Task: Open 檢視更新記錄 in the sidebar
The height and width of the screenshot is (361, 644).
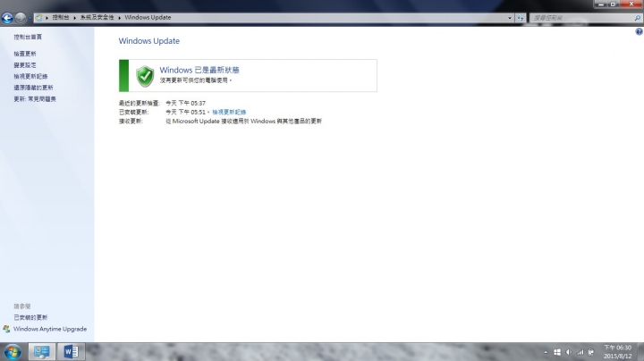Action: pyautogui.click(x=30, y=76)
